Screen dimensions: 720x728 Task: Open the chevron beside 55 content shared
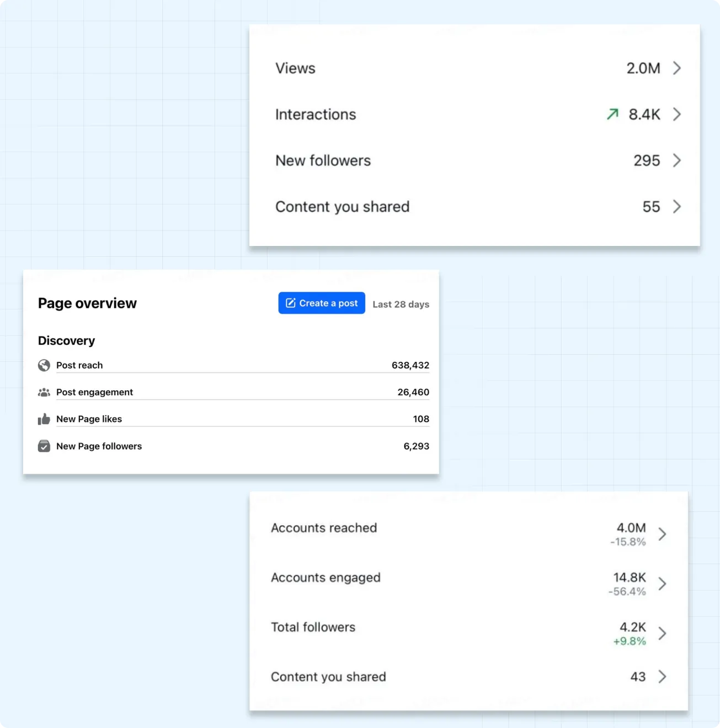coord(677,207)
